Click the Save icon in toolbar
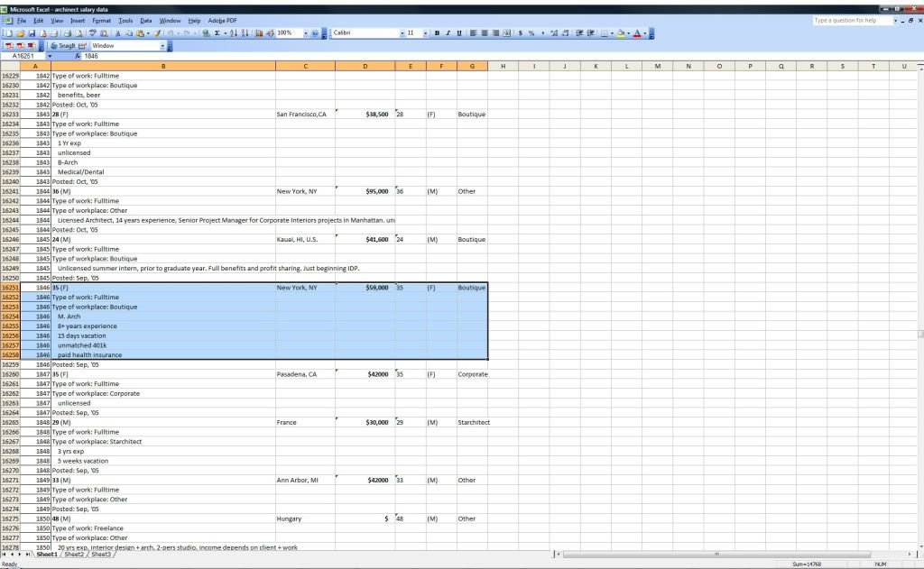 coord(32,33)
